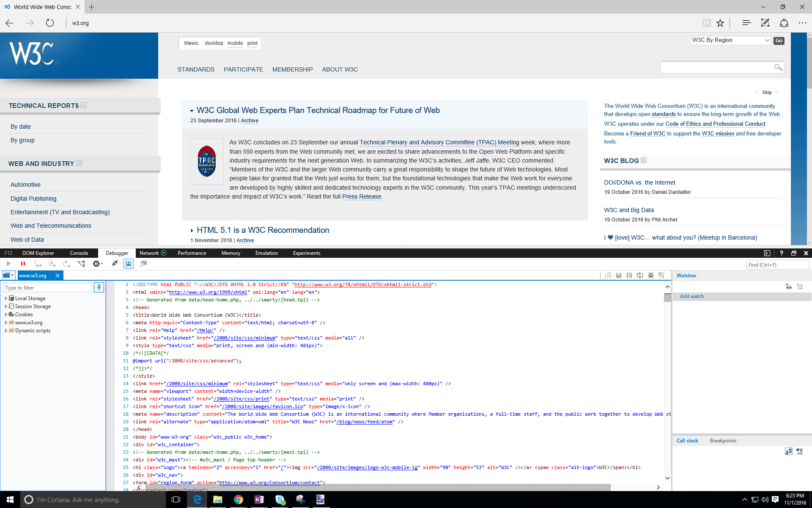Click the F12 tools Help question mark
The width and height of the screenshot is (812, 508).
(782, 253)
